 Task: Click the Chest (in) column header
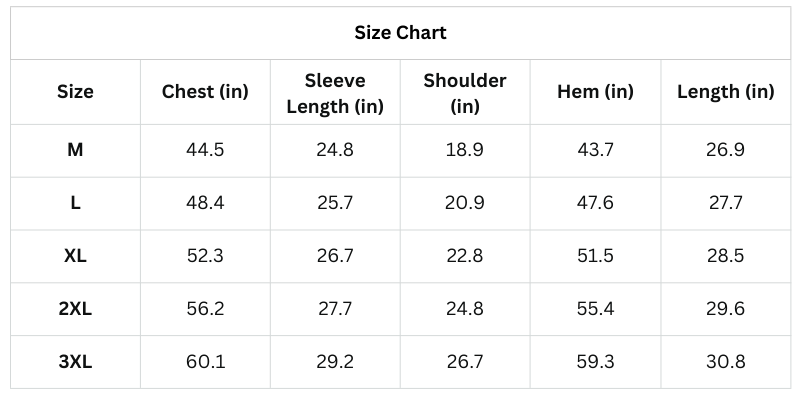tap(205, 92)
